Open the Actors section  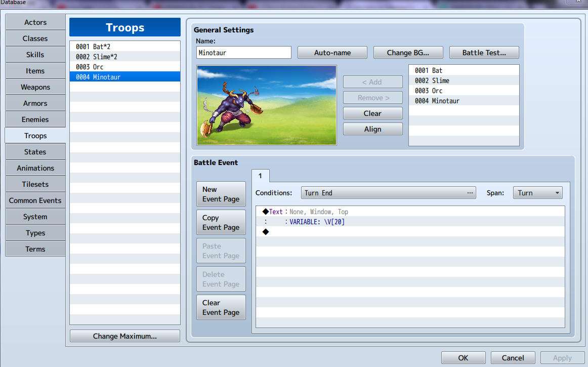point(35,22)
